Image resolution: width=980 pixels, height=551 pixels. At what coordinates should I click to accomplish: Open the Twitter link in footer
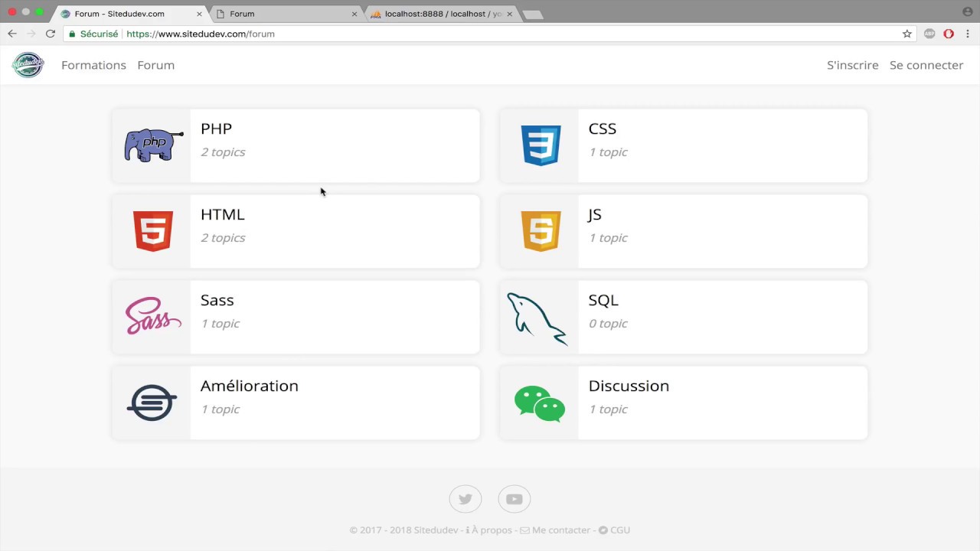[465, 499]
